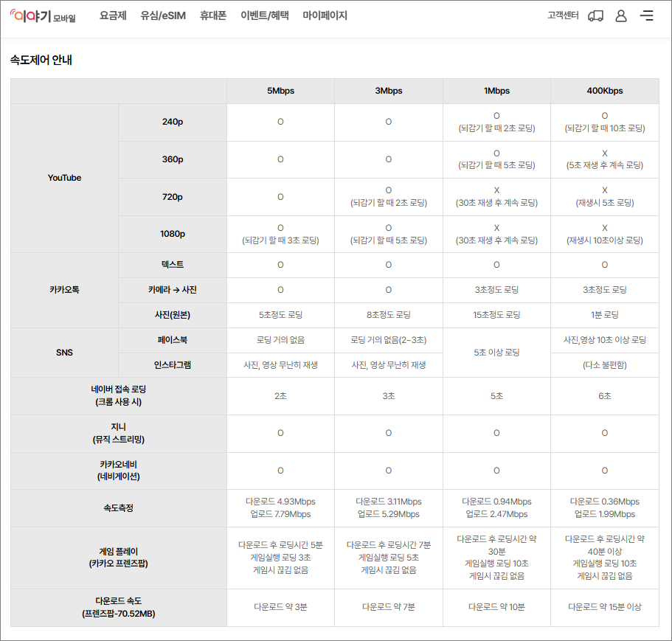The width and height of the screenshot is (672, 641).
Task: Open the 요금제 menu
Action: pos(113,15)
